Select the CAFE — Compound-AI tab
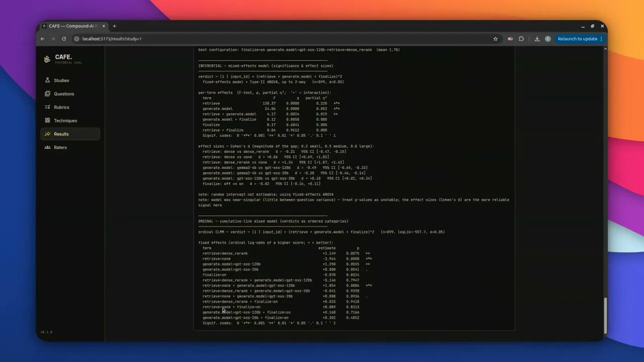This screenshot has width=644, height=362. [74, 26]
